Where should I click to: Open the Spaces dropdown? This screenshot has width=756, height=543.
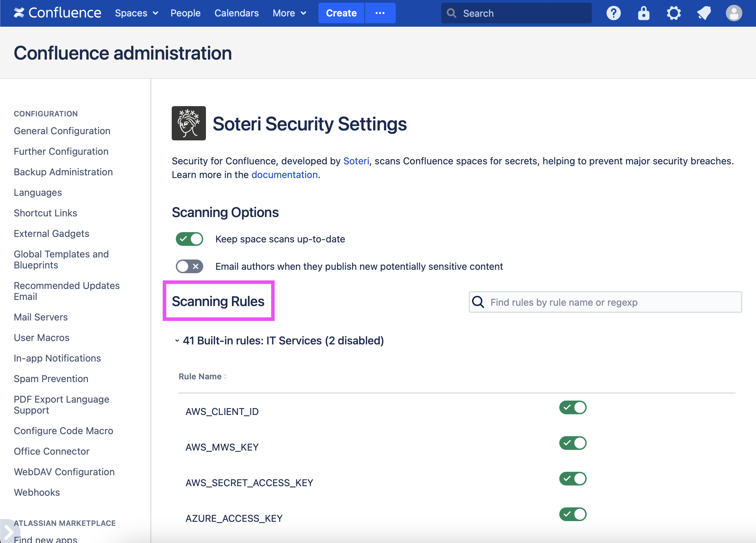coord(136,13)
